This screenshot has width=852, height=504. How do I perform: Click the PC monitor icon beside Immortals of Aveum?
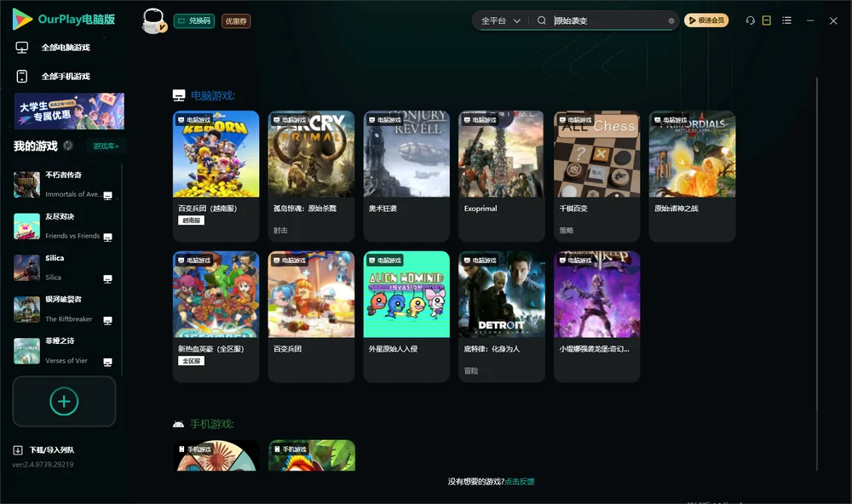click(x=107, y=196)
